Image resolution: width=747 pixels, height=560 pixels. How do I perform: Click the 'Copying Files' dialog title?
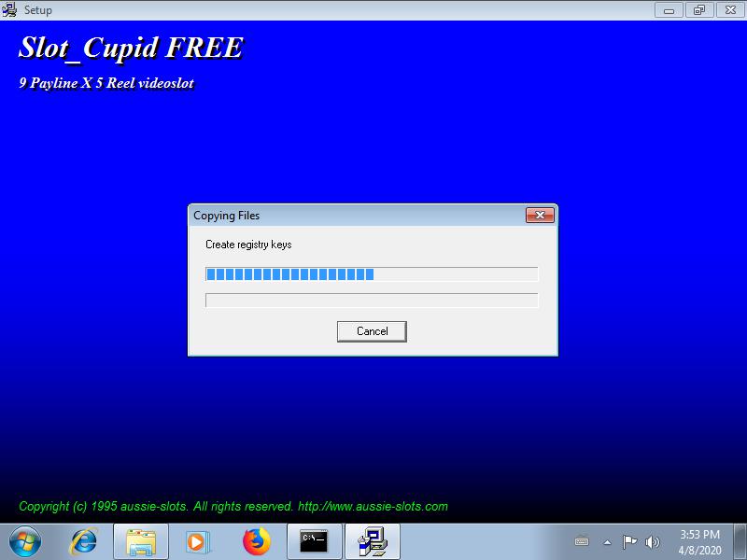coord(226,216)
